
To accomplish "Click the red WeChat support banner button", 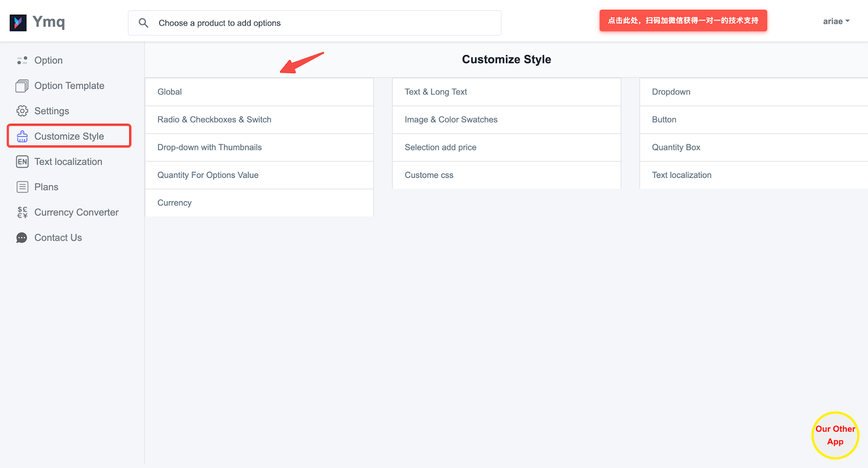I will (x=683, y=21).
